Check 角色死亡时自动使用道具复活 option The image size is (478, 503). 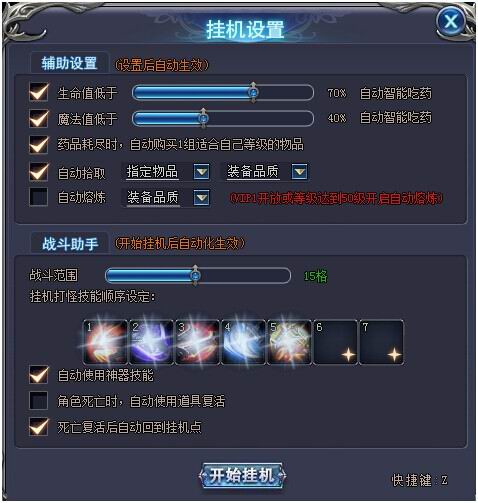pyautogui.click(x=39, y=401)
